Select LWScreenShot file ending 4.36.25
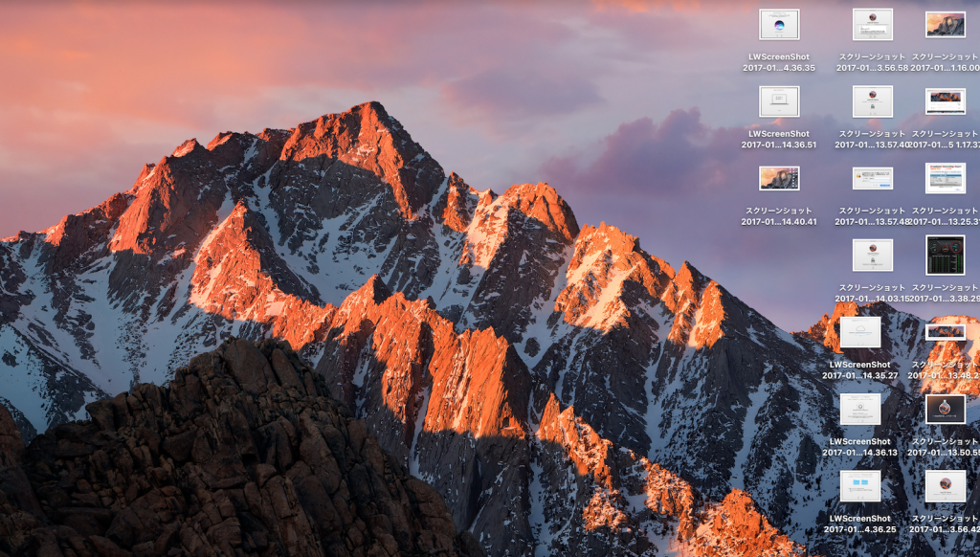980x557 pixels. click(859, 486)
